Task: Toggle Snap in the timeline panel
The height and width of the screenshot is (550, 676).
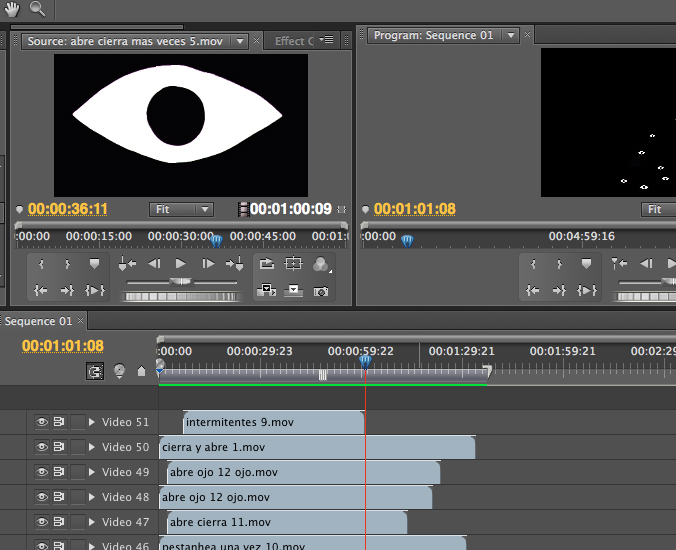Action: point(95,370)
